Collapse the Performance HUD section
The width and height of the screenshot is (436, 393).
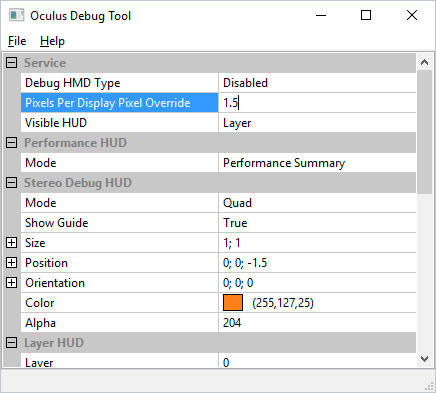click(x=11, y=143)
